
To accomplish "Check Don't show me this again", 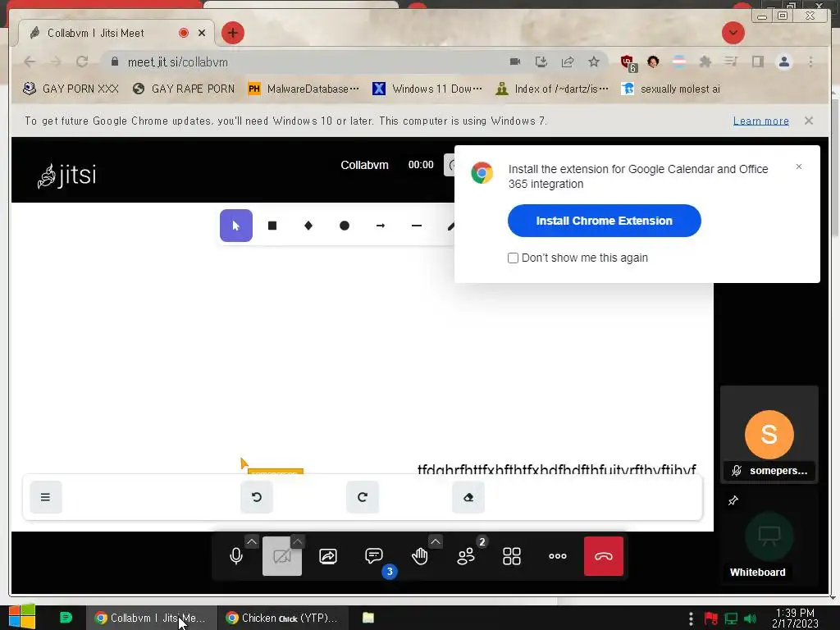I will pyautogui.click(x=513, y=258).
